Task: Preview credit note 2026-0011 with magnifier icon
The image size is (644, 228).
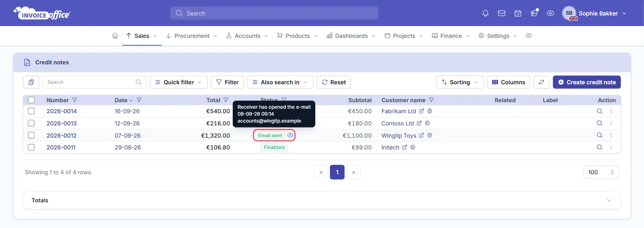Action: 599,147
